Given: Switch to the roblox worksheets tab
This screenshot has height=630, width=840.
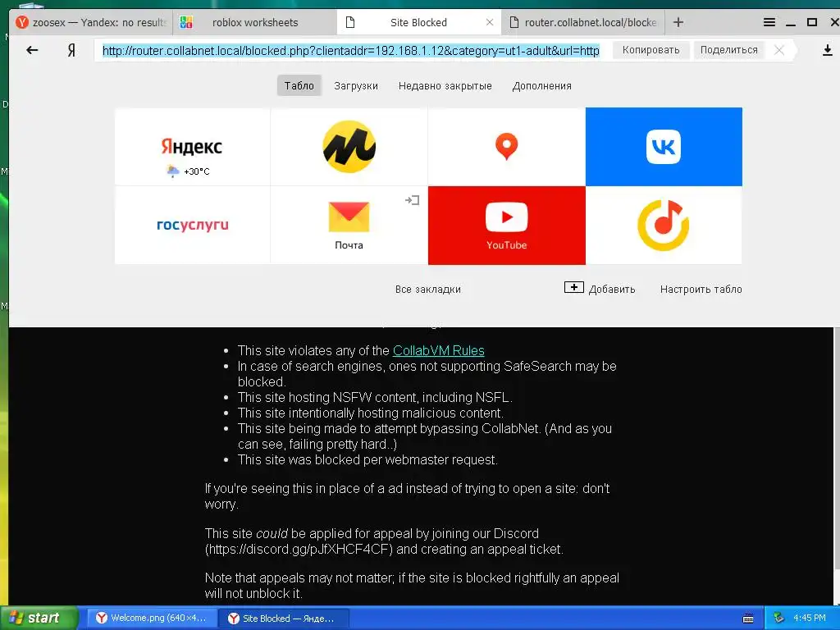Looking at the screenshot, I should click(255, 22).
